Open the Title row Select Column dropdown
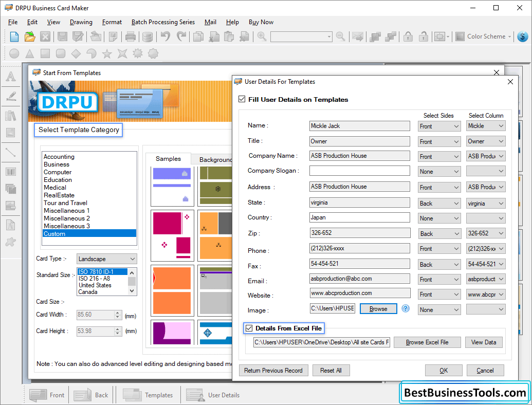Viewport: 532px width, 405px height. [486, 141]
